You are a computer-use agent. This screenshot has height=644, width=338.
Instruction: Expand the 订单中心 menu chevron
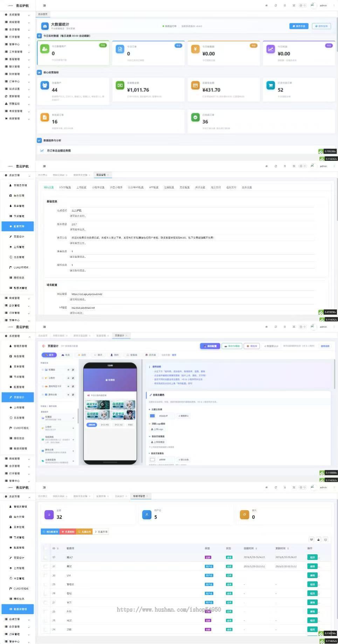pos(29,82)
